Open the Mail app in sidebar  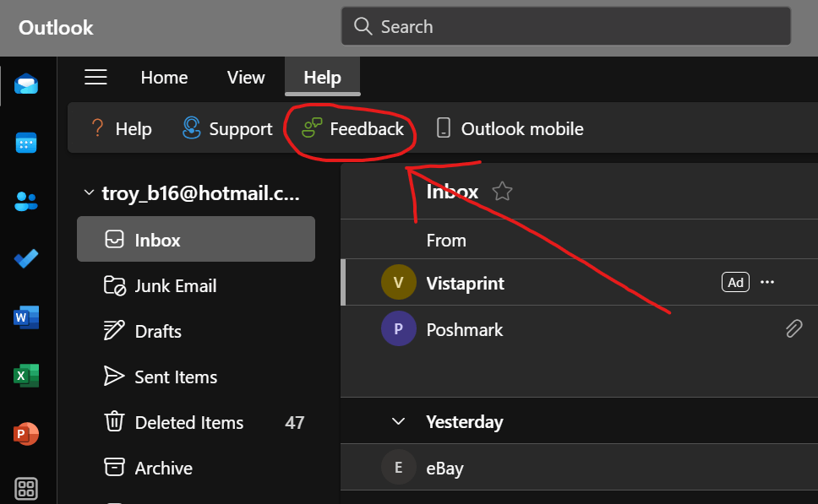(26, 84)
